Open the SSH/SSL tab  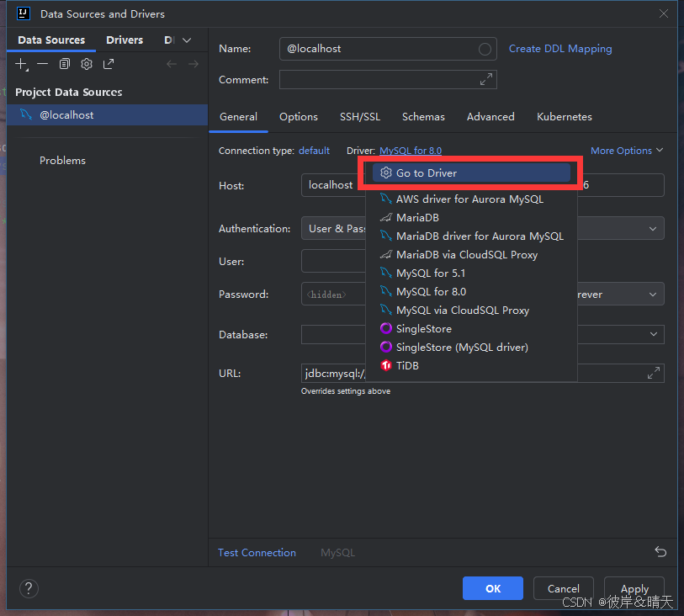pyautogui.click(x=360, y=117)
